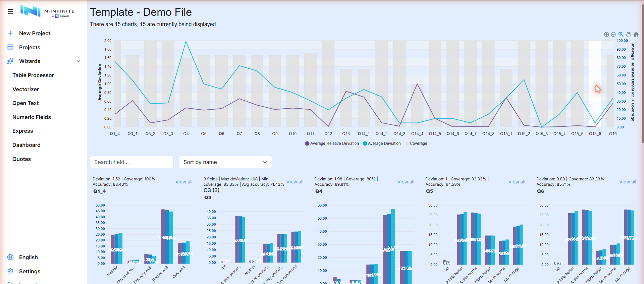Zoom in on the main chart
This screenshot has width=644, height=284.
606,34
